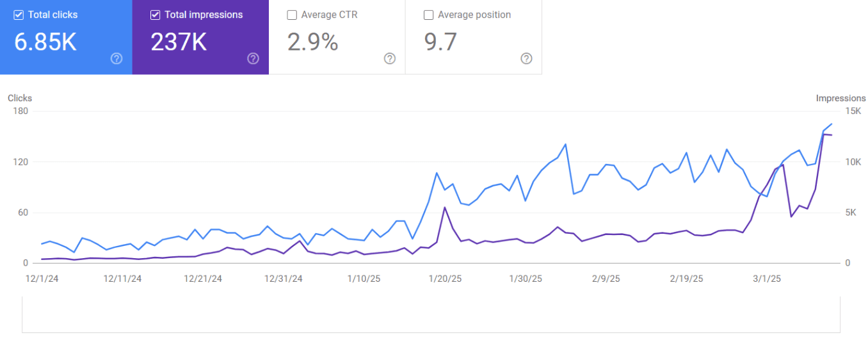Click the 6.85K total clicks value
Screen dimensions: 868x351
click(45, 42)
